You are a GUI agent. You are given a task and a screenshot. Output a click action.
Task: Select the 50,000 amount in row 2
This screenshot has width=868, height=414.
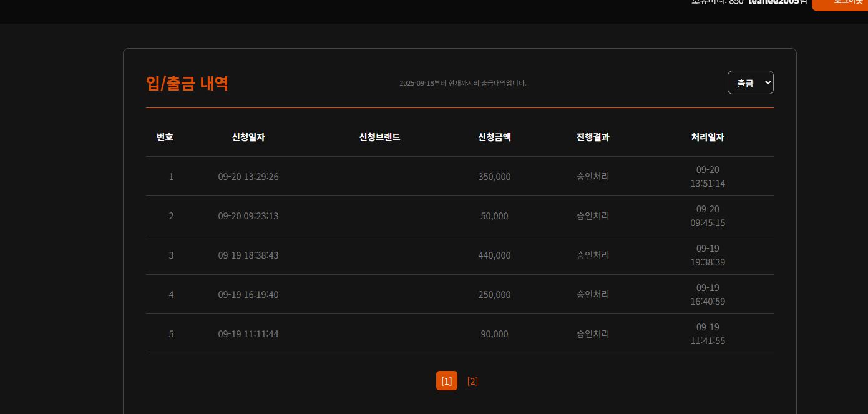(494, 216)
